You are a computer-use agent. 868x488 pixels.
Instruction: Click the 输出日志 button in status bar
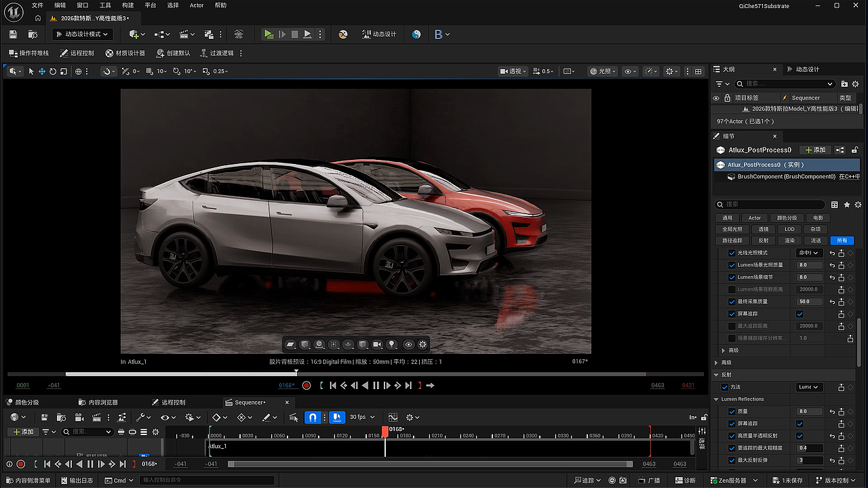[x=77, y=481]
